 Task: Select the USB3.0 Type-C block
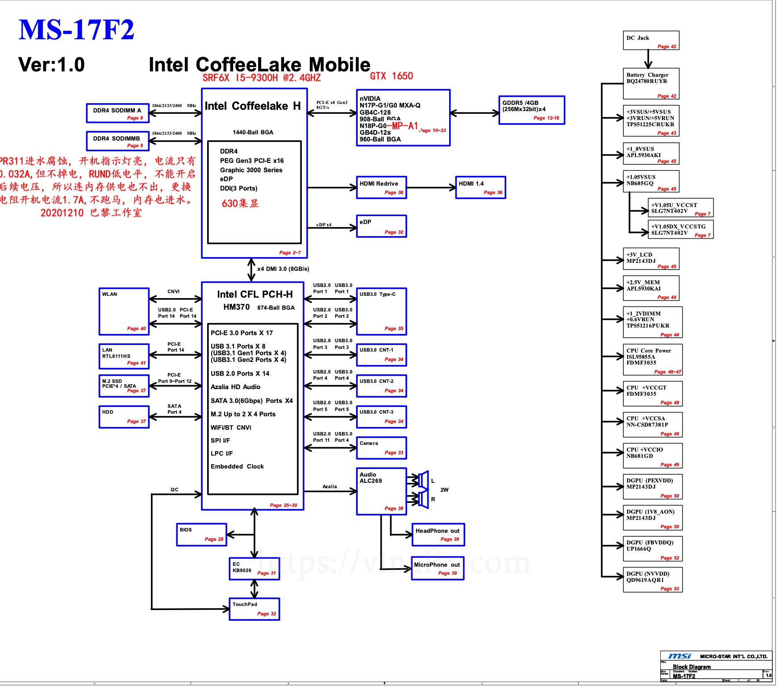[382, 311]
